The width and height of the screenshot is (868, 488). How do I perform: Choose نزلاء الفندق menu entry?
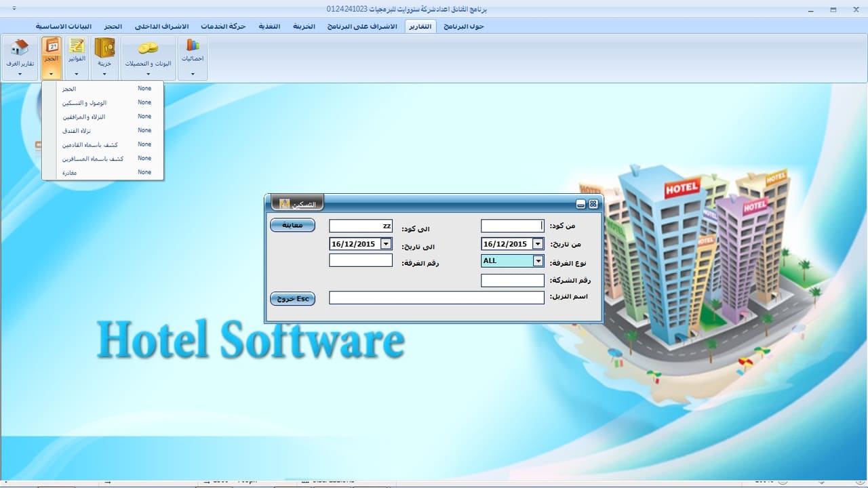click(103, 131)
